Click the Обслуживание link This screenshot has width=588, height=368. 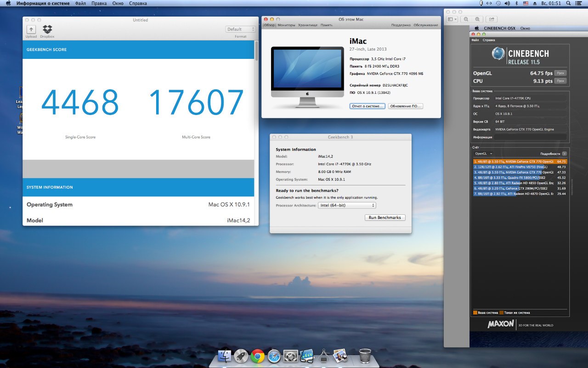pos(426,25)
